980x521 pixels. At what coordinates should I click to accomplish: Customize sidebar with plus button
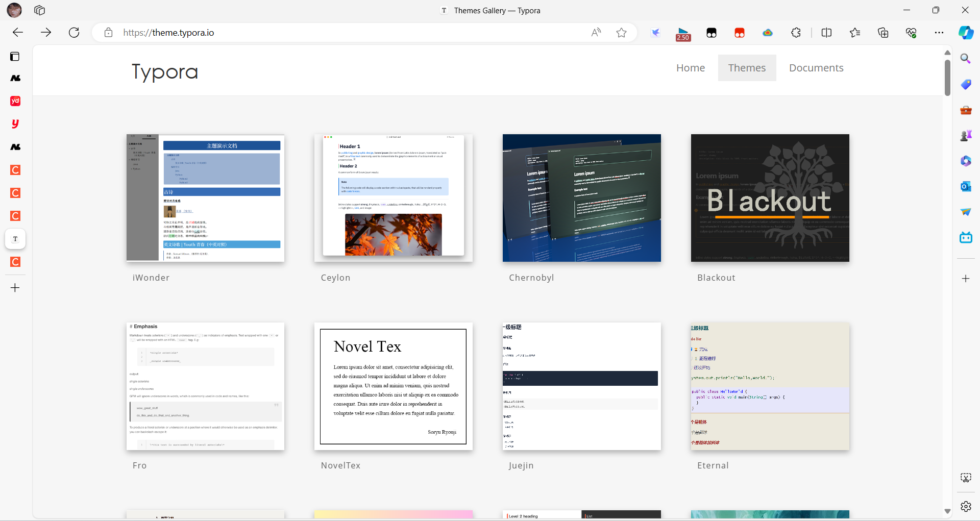pyautogui.click(x=965, y=279)
